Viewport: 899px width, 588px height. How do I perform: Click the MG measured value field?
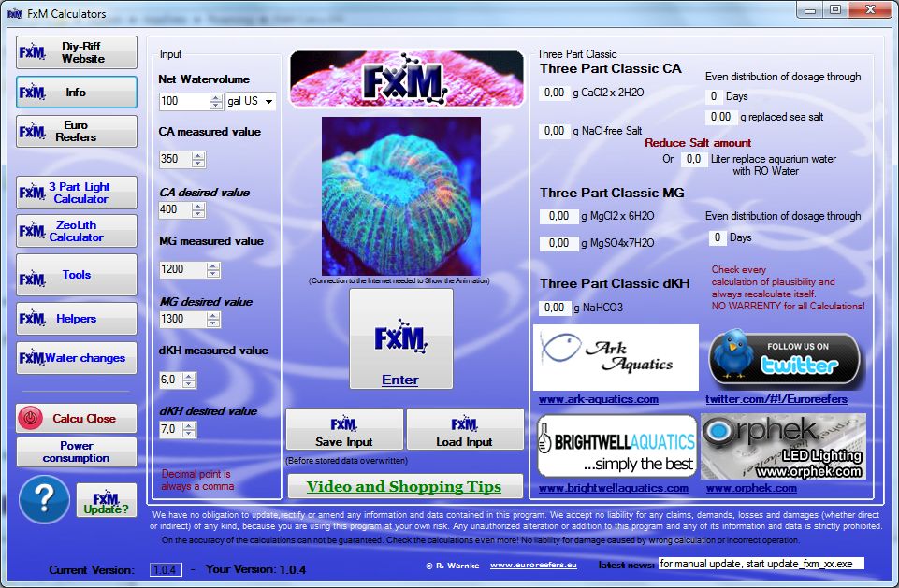pos(183,269)
